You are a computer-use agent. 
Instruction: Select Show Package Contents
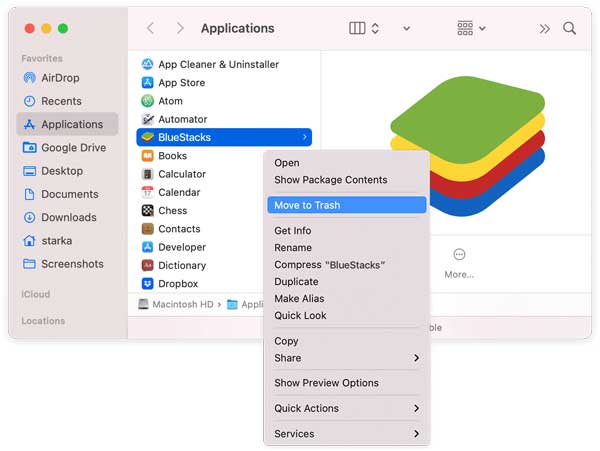(347, 180)
